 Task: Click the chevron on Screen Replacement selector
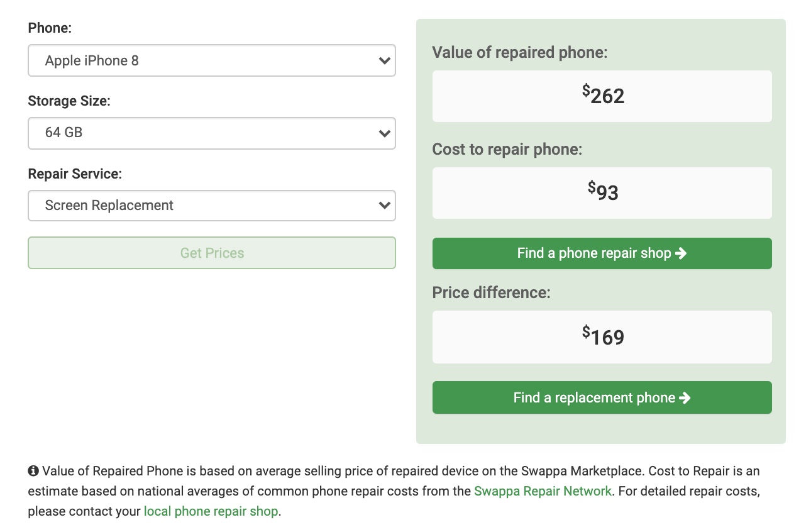[385, 206]
